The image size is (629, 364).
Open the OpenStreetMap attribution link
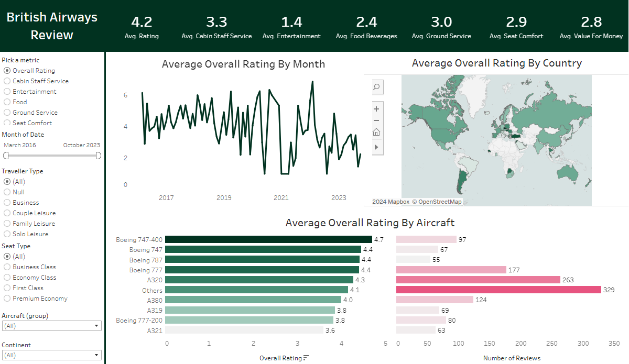437,202
